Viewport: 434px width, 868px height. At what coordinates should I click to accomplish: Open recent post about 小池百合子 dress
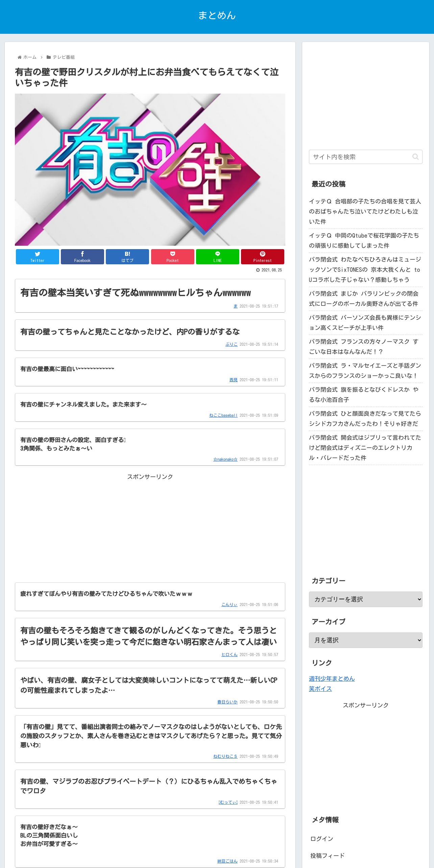tap(365, 394)
